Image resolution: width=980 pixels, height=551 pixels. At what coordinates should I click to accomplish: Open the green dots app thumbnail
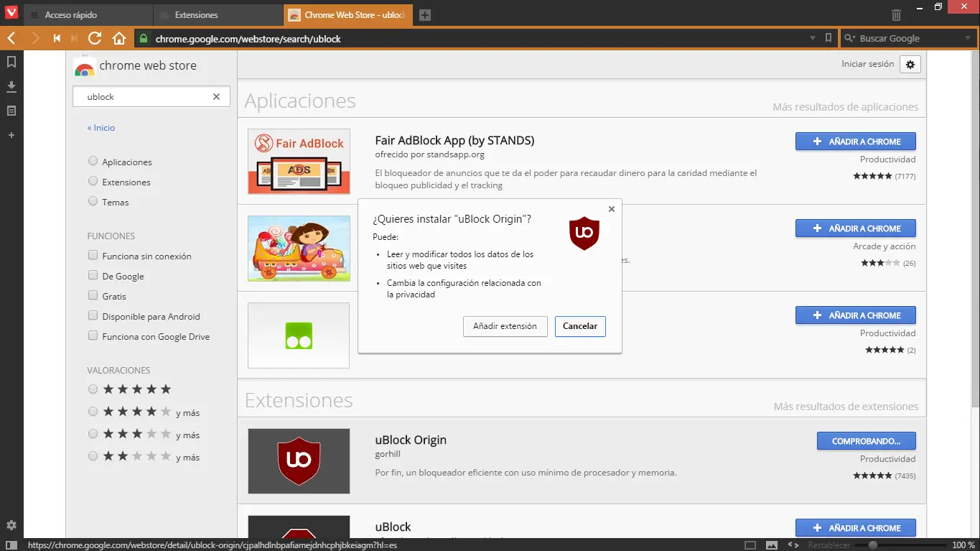(299, 335)
